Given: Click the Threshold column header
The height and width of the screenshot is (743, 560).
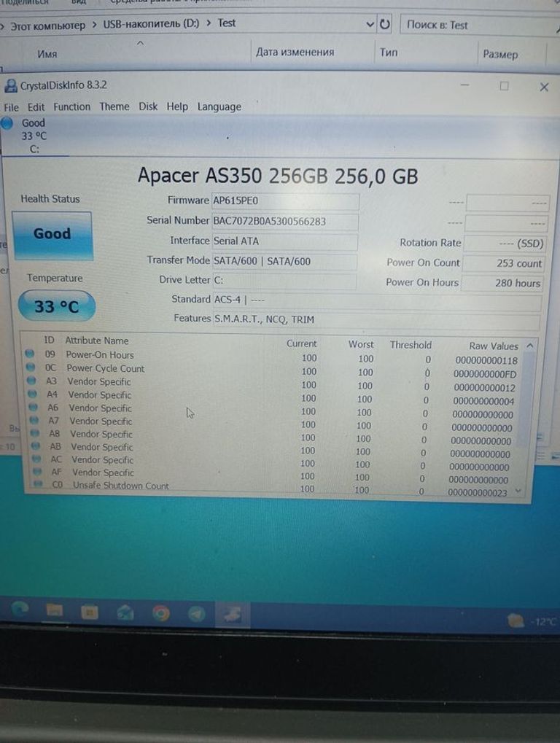Looking at the screenshot, I should pos(411,345).
